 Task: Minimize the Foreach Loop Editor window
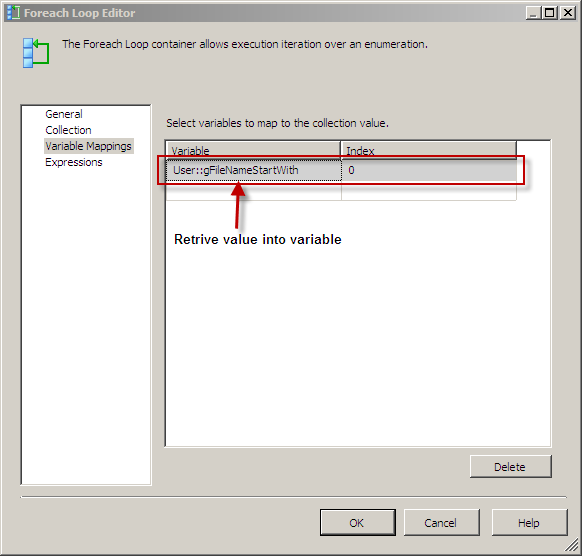(534, 13)
